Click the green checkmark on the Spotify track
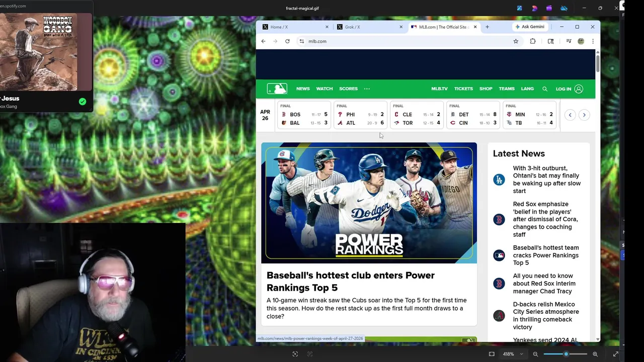 click(x=83, y=102)
